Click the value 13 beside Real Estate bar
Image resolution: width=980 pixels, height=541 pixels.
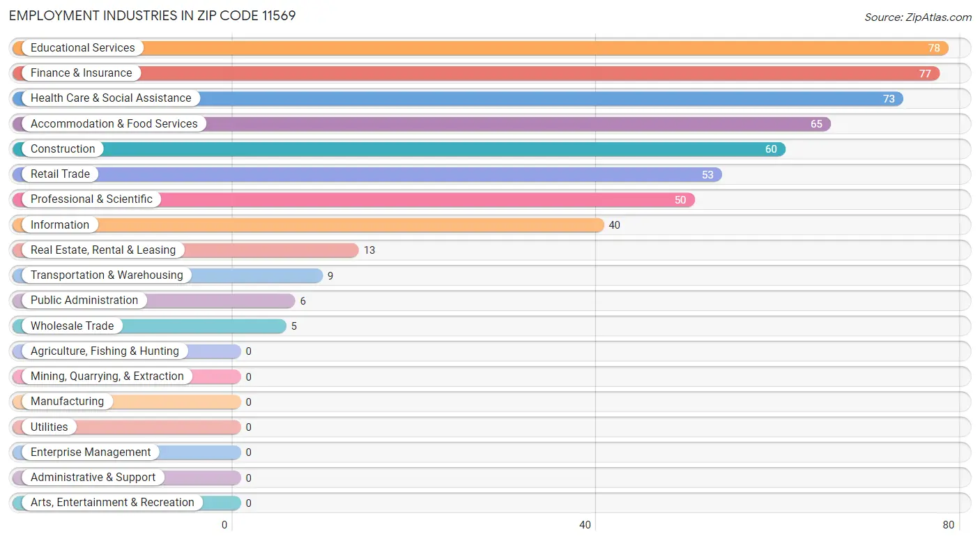(x=369, y=250)
